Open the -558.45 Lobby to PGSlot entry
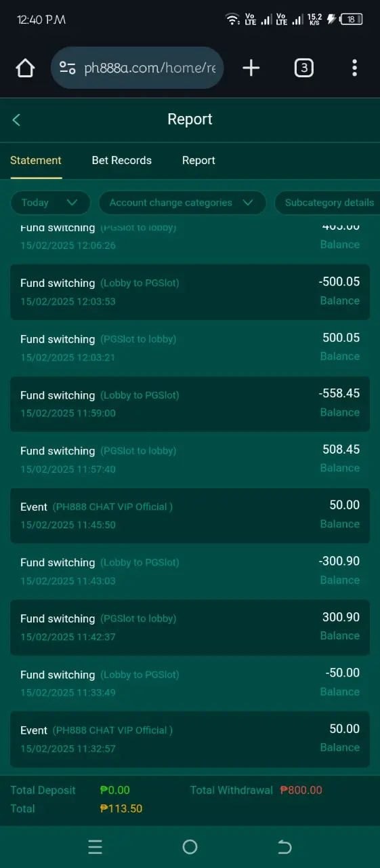Viewport: 380px width, 868px height. click(190, 404)
